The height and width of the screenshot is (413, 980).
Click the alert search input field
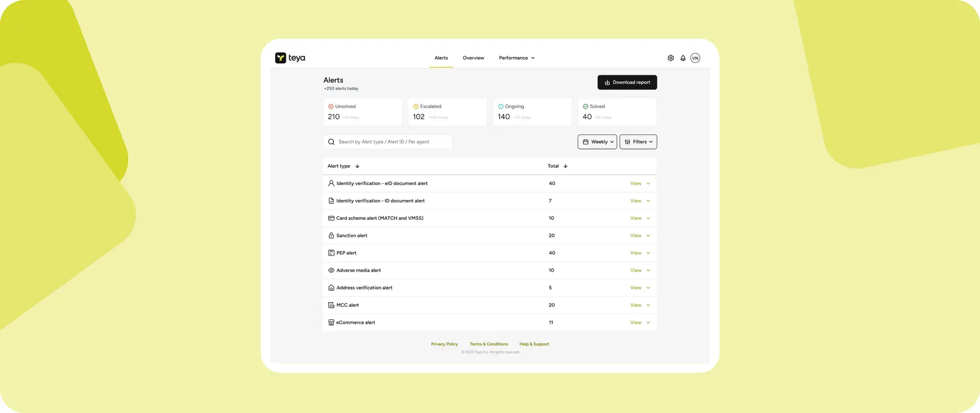(x=388, y=142)
